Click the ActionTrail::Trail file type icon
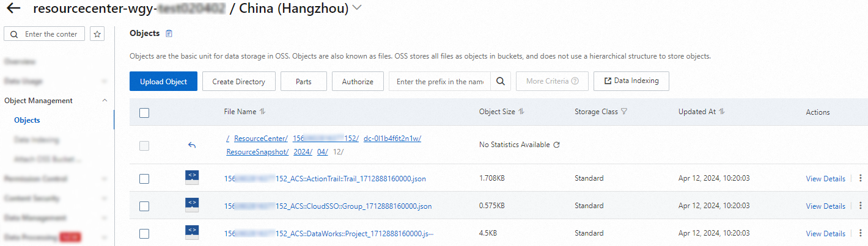The image size is (868, 246). pyautogui.click(x=192, y=178)
